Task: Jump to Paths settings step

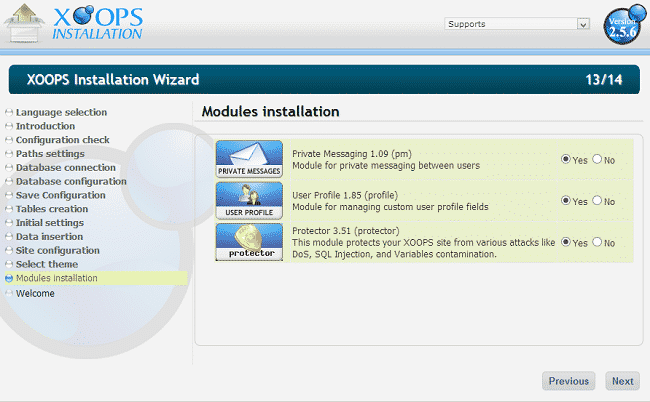Action: (x=50, y=154)
